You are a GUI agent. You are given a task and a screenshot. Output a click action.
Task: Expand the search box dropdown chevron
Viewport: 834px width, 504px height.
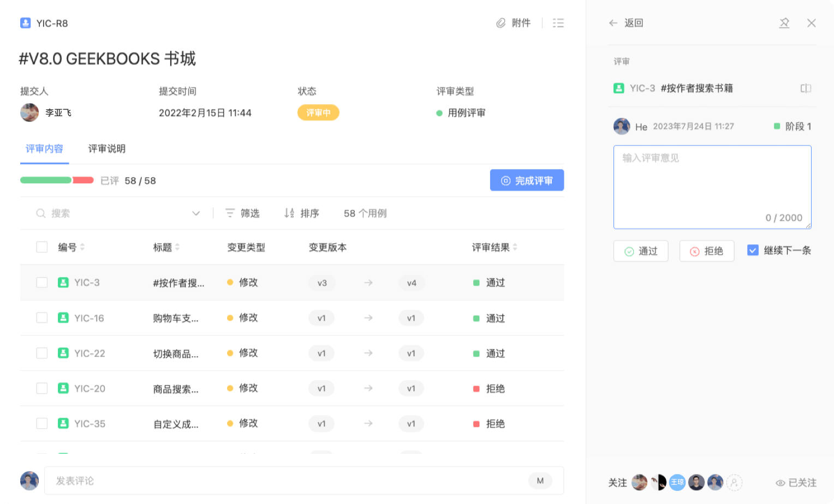(x=196, y=213)
